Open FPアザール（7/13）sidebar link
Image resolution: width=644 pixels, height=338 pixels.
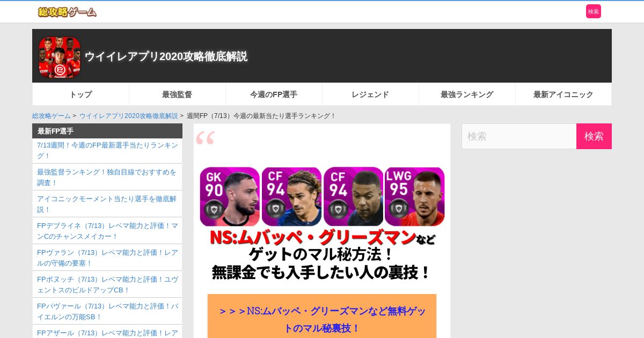pos(107,333)
